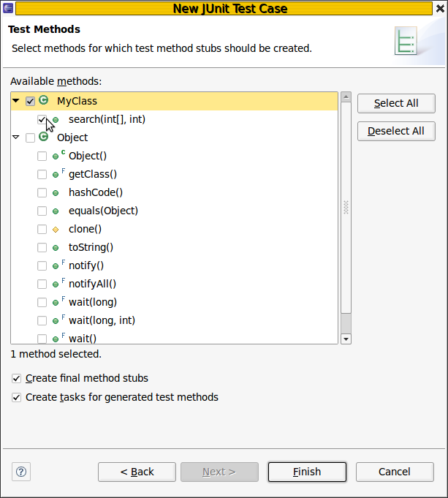
Task: Check the Object class checkbox
Action: point(30,137)
